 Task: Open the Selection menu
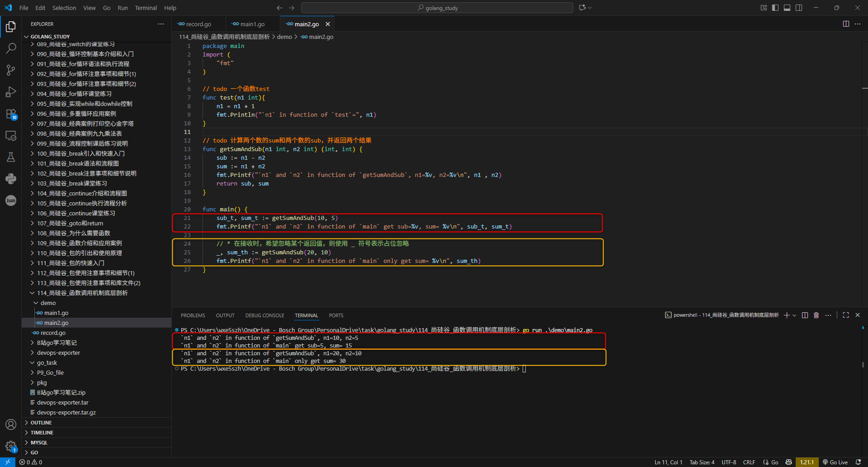coord(64,8)
